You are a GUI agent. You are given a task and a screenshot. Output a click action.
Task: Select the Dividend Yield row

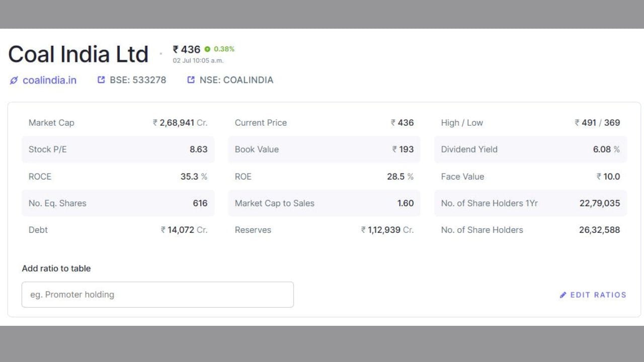tap(530, 149)
